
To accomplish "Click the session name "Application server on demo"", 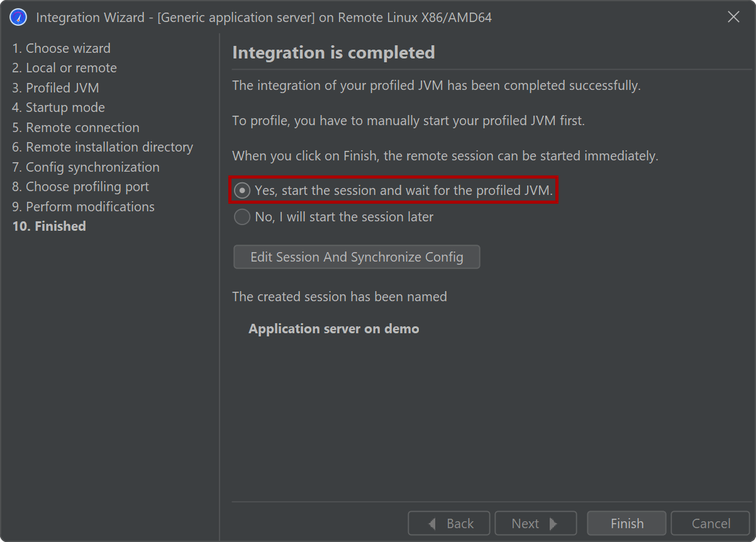I will click(x=334, y=329).
